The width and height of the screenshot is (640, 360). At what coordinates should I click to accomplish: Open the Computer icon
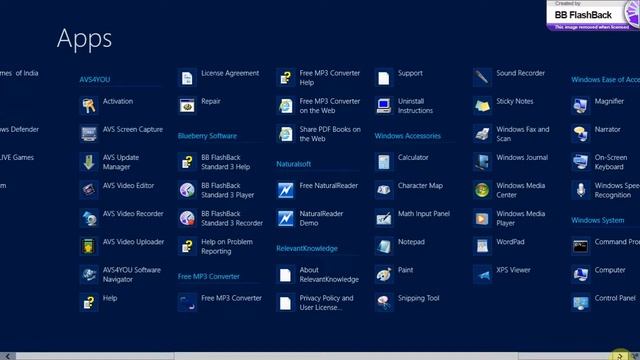(x=580, y=275)
